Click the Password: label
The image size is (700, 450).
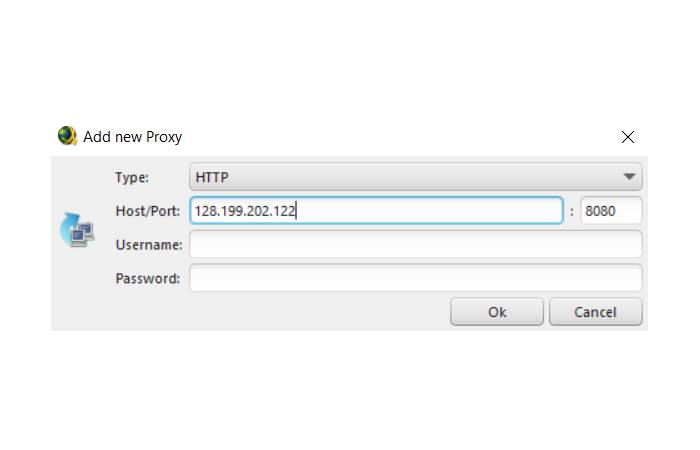(x=148, y=279)
